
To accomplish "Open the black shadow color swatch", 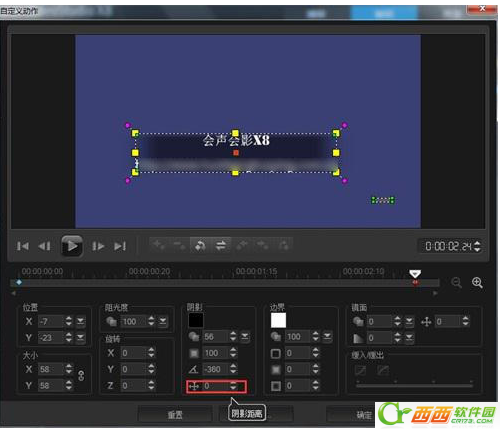I will tap(196, 320).
